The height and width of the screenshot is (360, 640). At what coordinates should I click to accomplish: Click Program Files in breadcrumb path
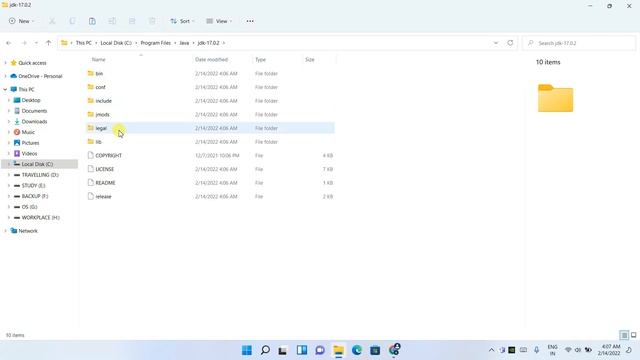click(156, 43)
